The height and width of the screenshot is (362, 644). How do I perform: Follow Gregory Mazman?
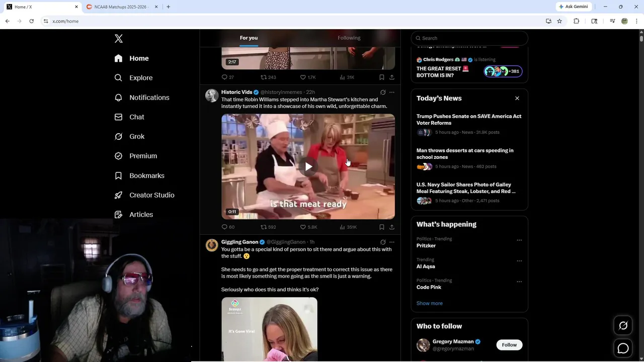click(509, 345)
